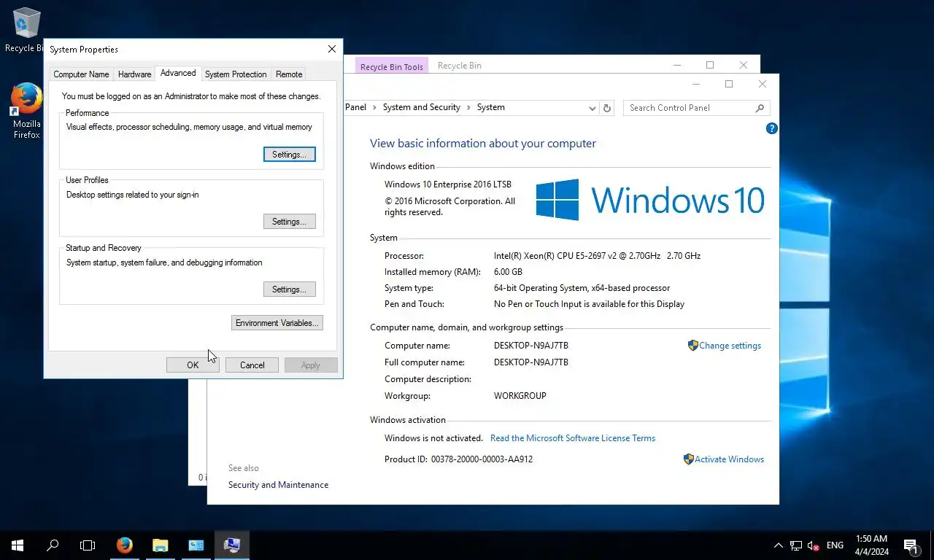Screen dimensions: 934x560
Task: Close the System Properties dialog
Action: click(332, 49)
